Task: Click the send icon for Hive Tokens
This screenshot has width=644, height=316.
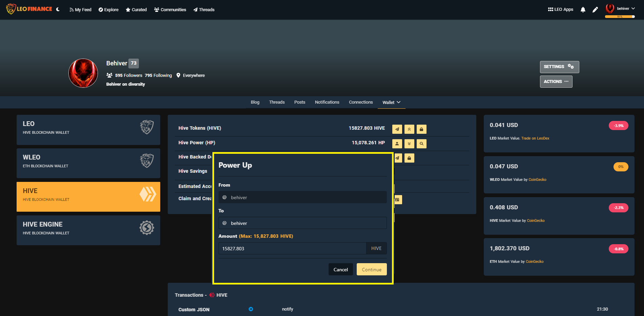Action: click(397, 129)
